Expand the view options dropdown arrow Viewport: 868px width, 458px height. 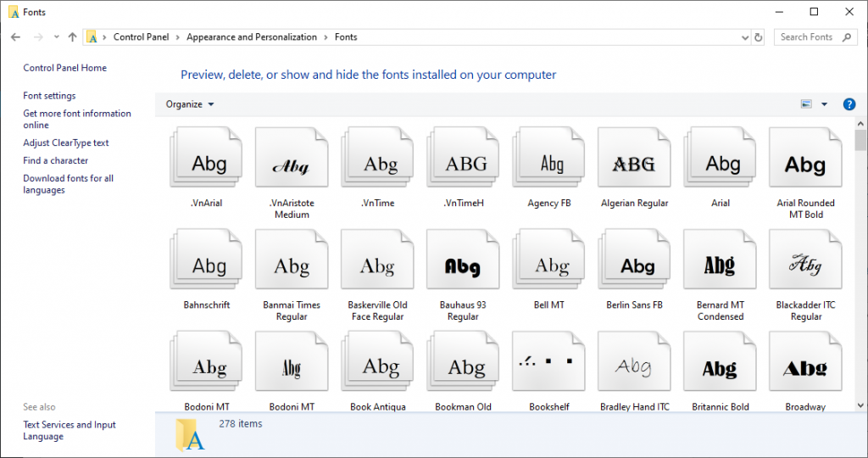pyautogui.click(x=824, y=104)
